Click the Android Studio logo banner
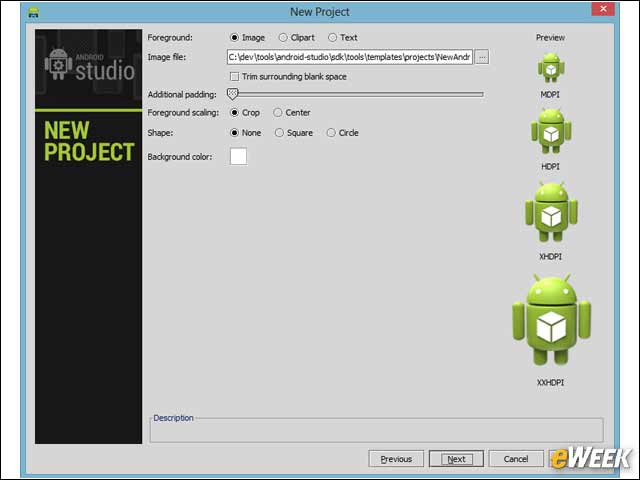Image resolution: width=640 pixels, height=480 pixels. (x=89, y=69)
